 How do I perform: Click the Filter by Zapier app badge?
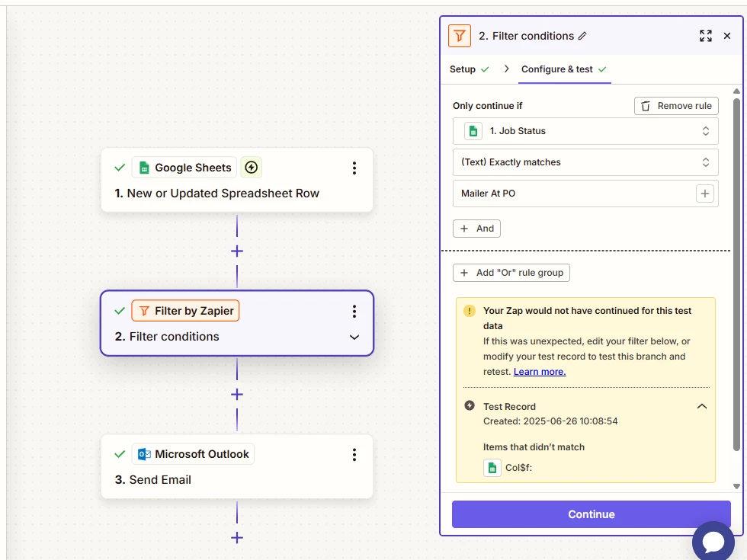[x=185, y=311]
